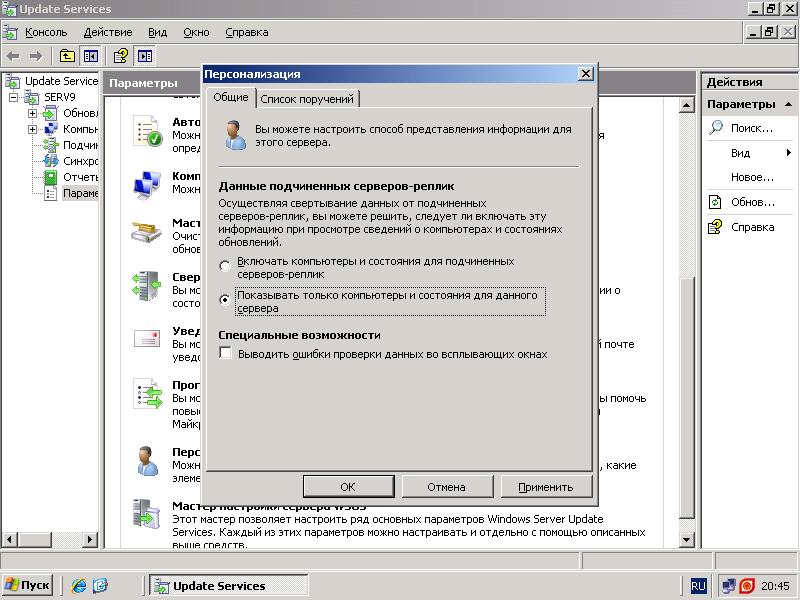Expand the Обновления tree node
The width and height of the screenshot is (800, 600).
click(x=33, y=113)
